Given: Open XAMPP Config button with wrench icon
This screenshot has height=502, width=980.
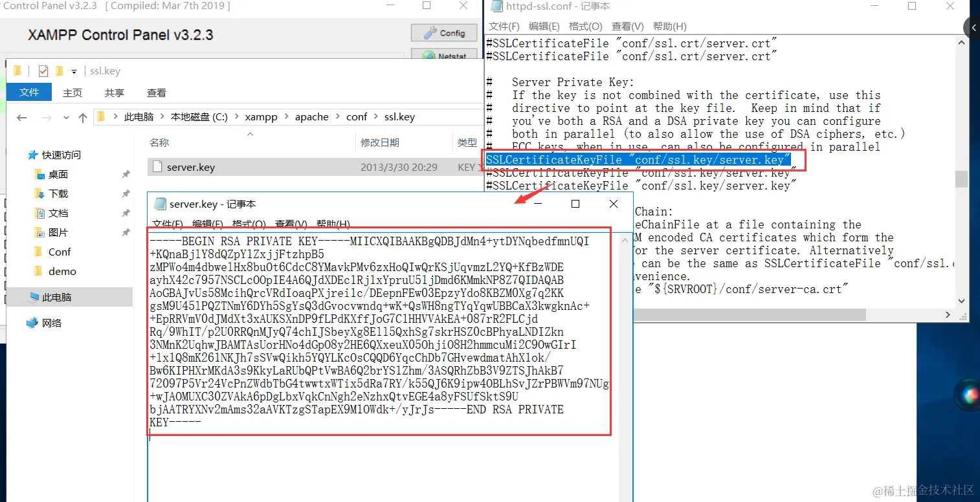Looking at the screenshot, I should [445, 33].
